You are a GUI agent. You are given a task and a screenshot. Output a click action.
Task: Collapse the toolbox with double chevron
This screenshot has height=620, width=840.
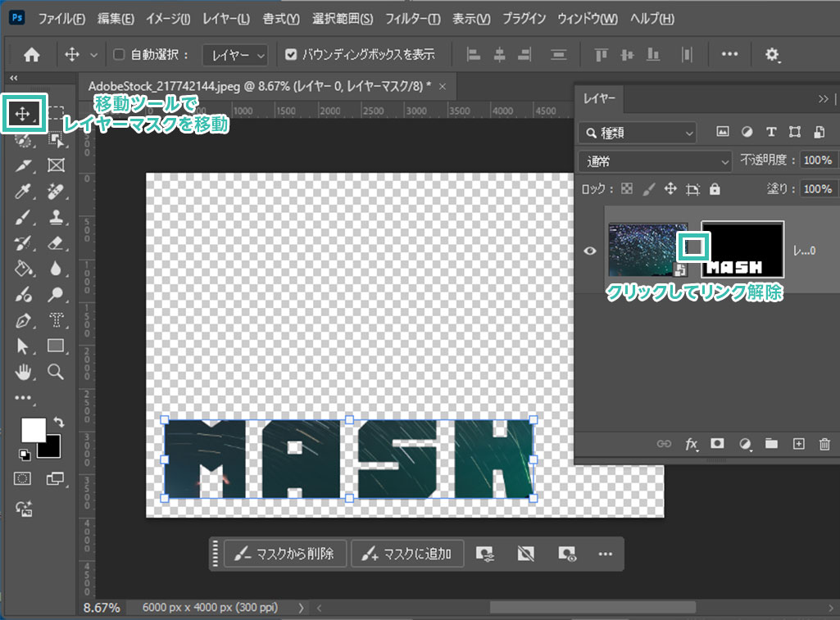point(13,78)
